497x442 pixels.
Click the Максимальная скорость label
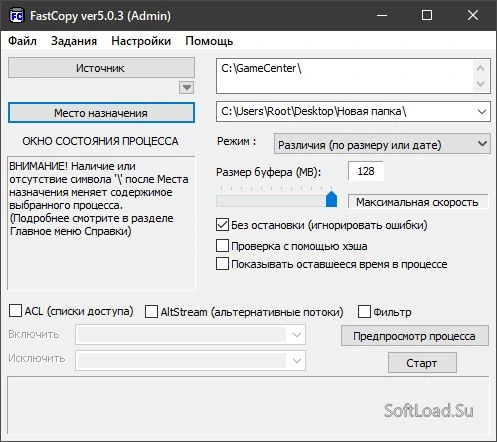(x=417, y=202)
